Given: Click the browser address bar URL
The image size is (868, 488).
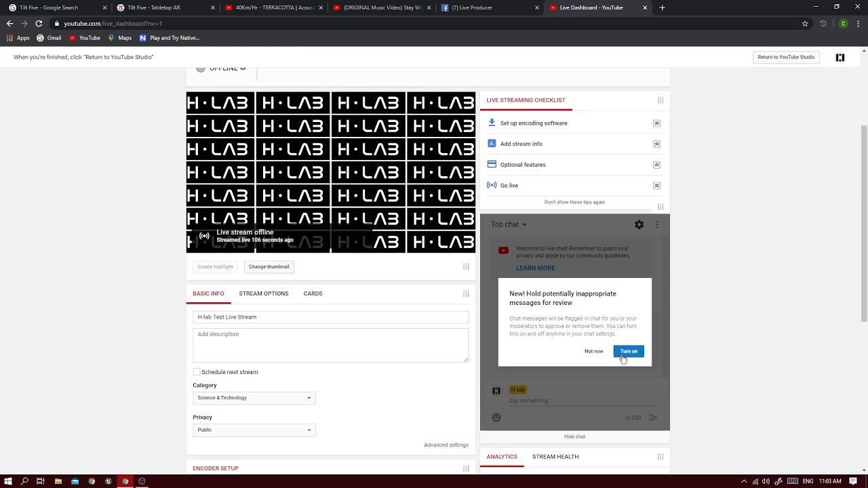Looking at the screenshot, I should point(113,23).
